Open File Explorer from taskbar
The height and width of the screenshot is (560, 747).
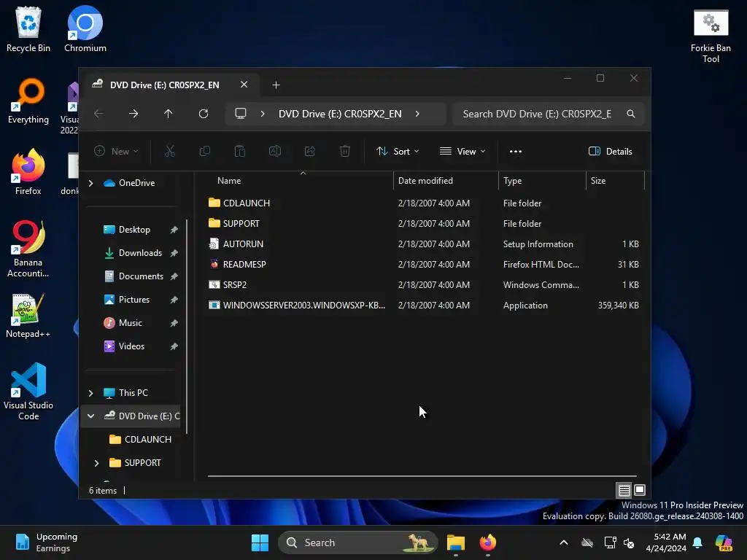point(456,542)
